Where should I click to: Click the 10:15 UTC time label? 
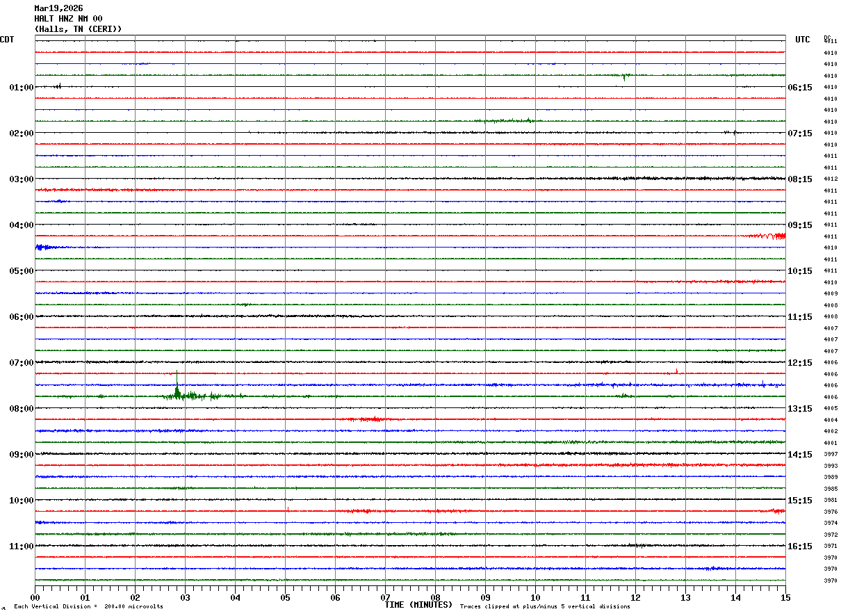[x=800, y=271]
